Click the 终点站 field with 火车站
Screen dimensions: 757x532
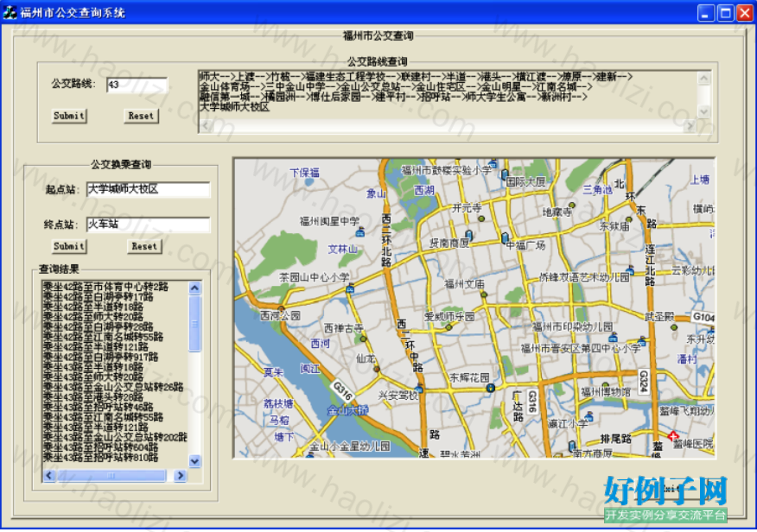click(149, 225)
